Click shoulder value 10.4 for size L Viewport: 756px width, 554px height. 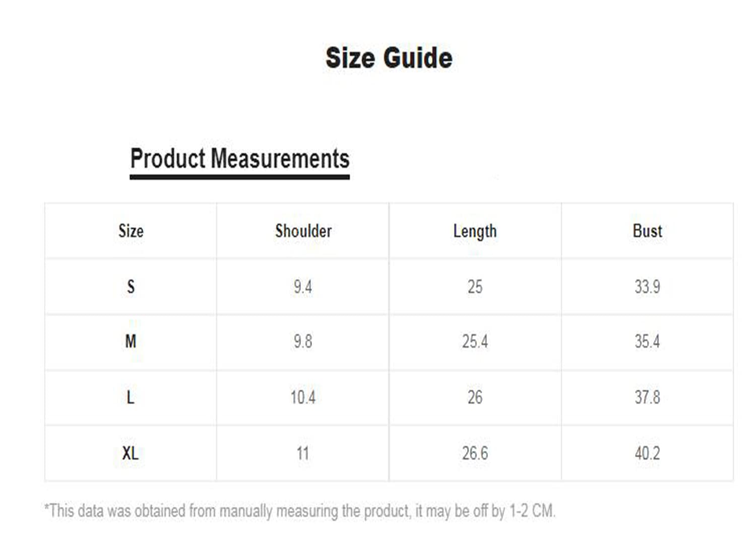(x=303, y=397)
